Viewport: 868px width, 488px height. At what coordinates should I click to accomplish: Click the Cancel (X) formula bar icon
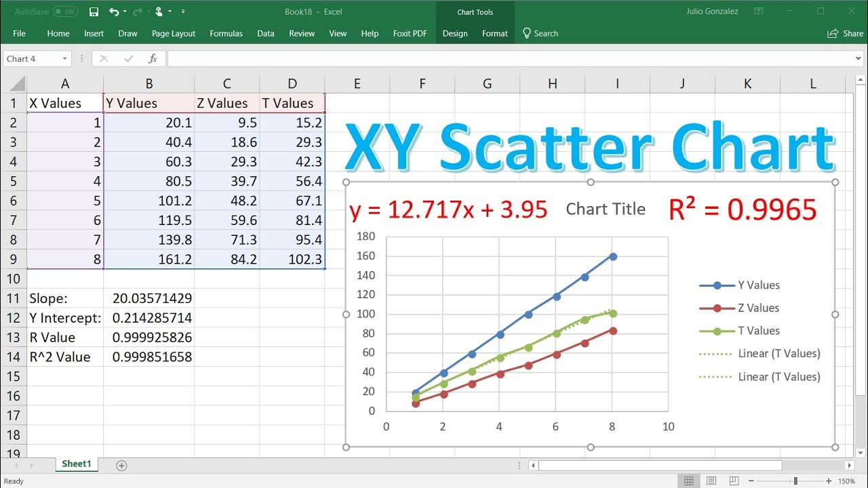104,59
